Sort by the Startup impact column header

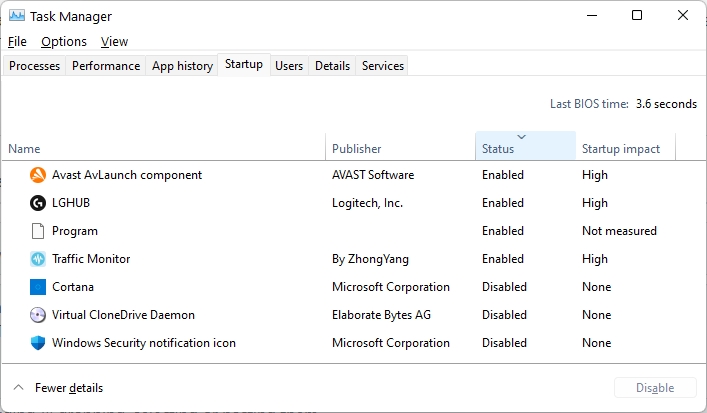pos(626,147)
